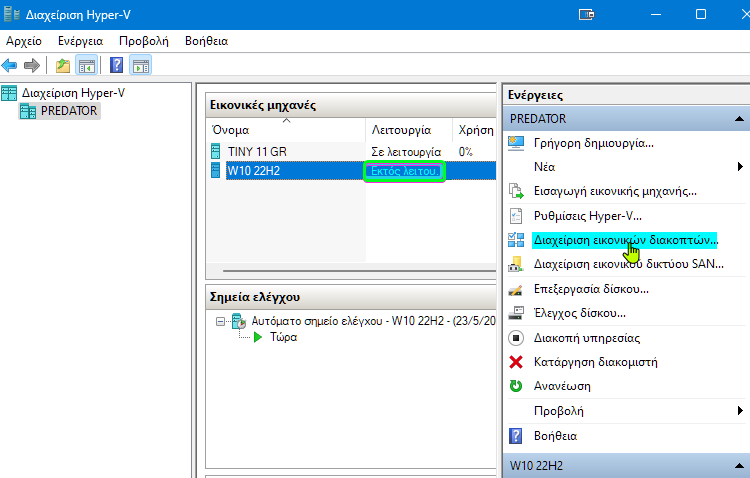This screenshot has width=750, height=478.
Task: Click the virtual machines horizontal scrollbar
Action: (x=359, y=271)
